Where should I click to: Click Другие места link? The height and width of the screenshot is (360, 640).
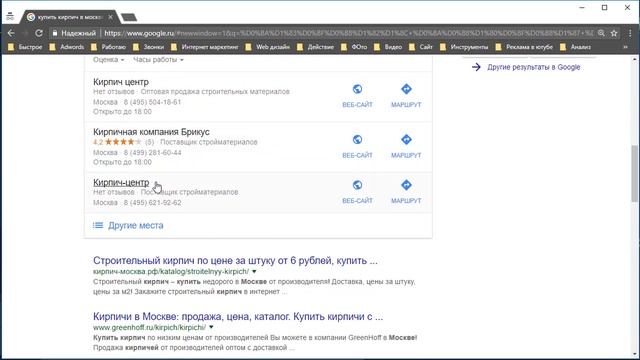136,225
